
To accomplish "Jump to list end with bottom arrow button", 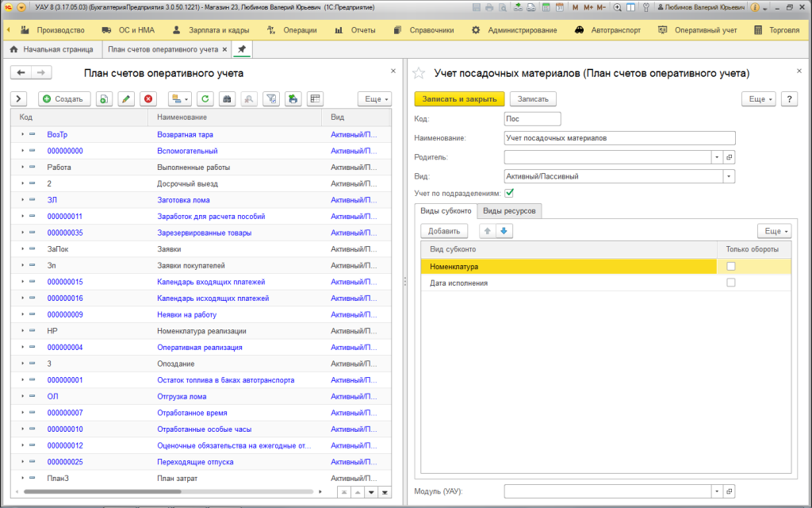I will [385, 492].
